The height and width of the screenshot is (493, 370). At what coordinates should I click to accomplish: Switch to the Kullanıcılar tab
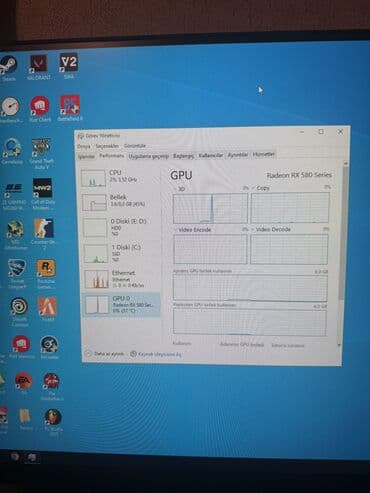[x=210, y=155]
